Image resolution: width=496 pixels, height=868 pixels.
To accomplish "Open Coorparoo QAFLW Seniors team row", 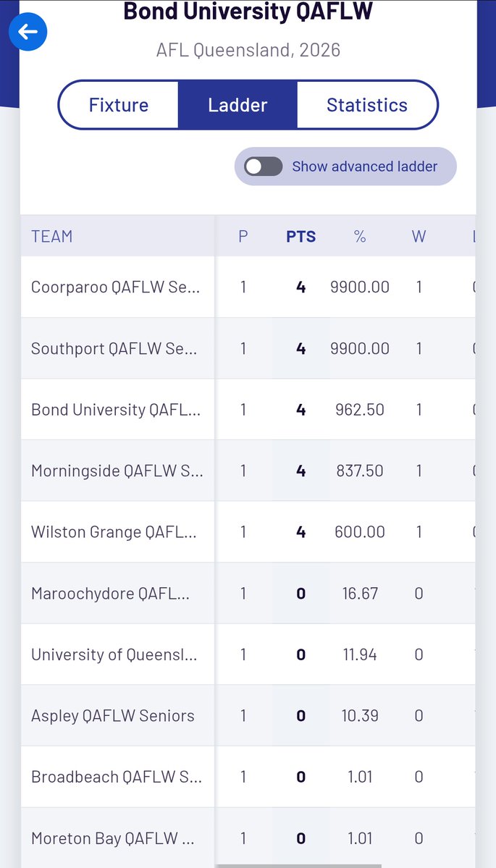I will click(116, 287).
